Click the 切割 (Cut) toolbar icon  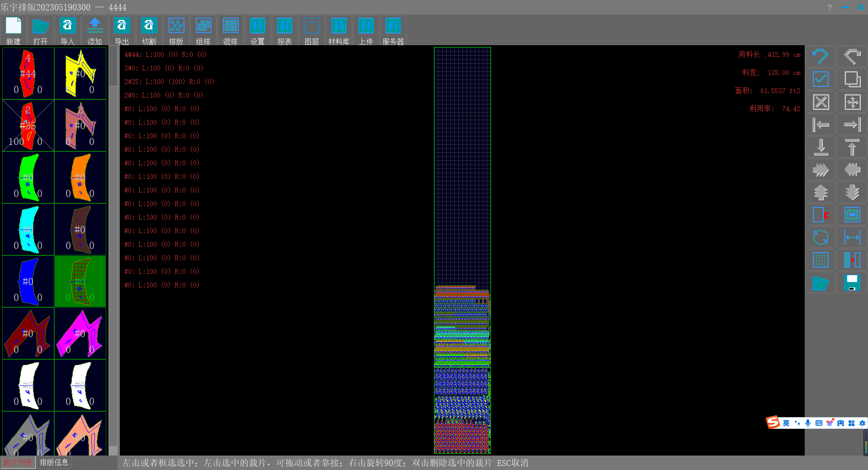[x=149, y=30]
